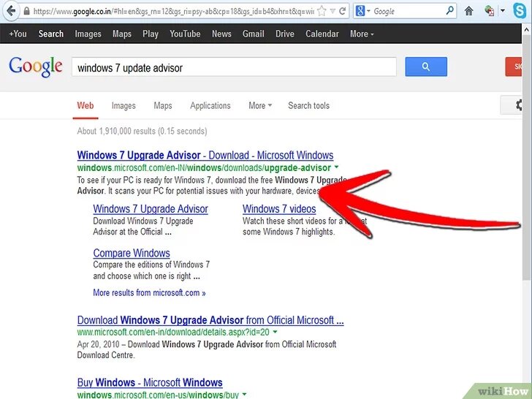532x399 pixels.
Task: Open Gmail in Google top bar
Action: [x=253, y=34]
